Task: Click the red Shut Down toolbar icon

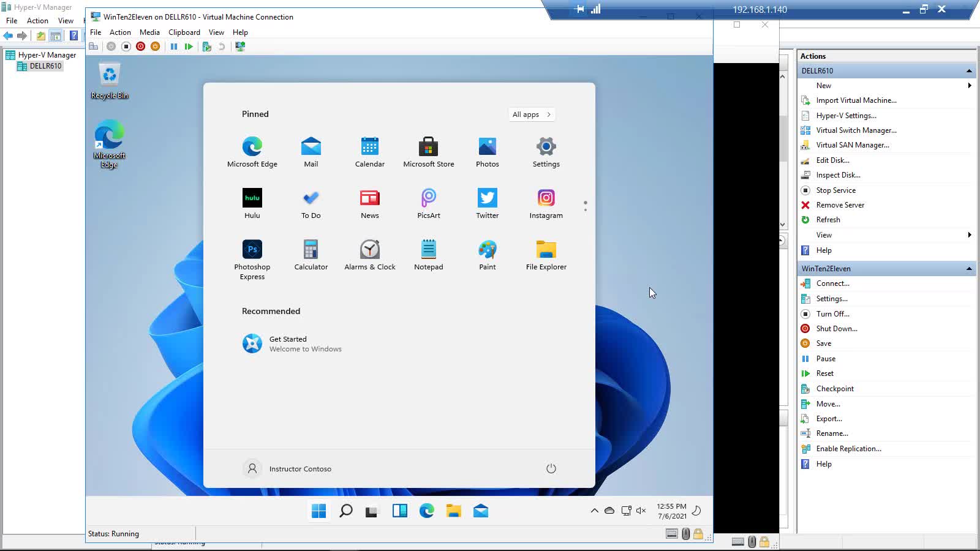Action: 141,47
